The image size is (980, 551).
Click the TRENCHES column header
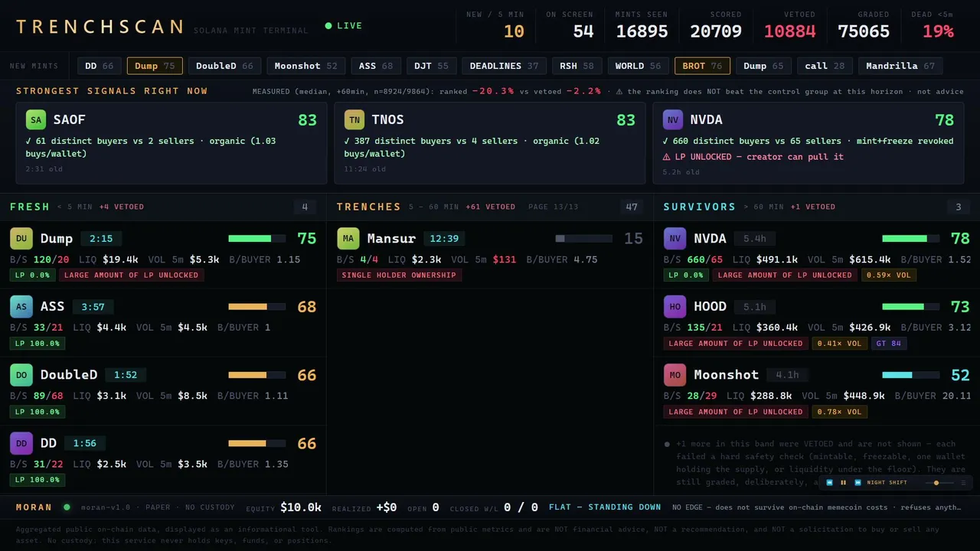[x=369, y=207]
